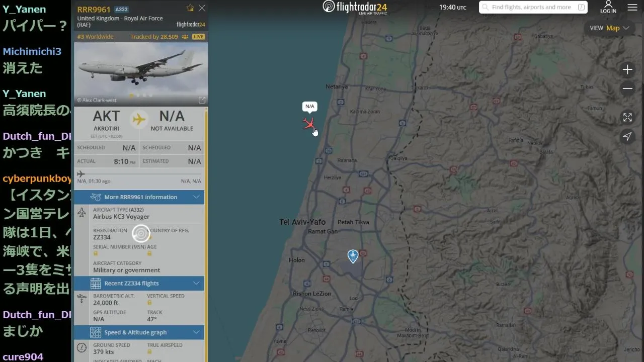
Task: Click the flight progress bar plane marker
Action: [81, 174]
